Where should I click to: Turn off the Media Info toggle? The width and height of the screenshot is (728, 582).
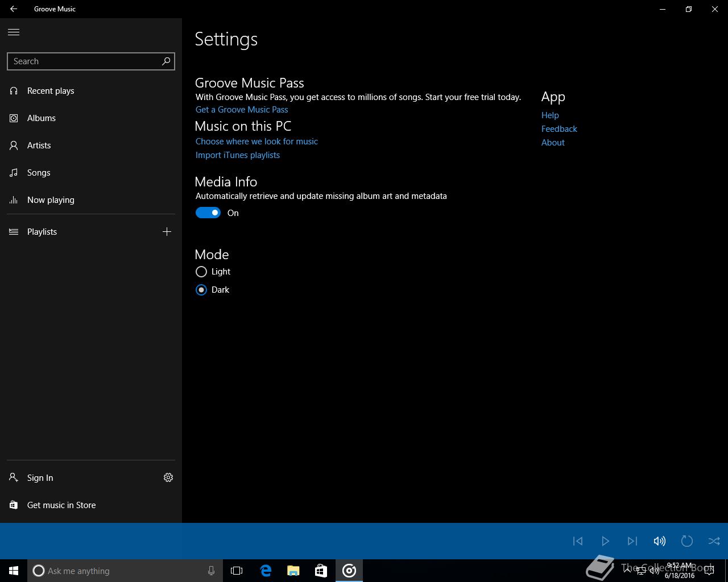coord(208,213)
